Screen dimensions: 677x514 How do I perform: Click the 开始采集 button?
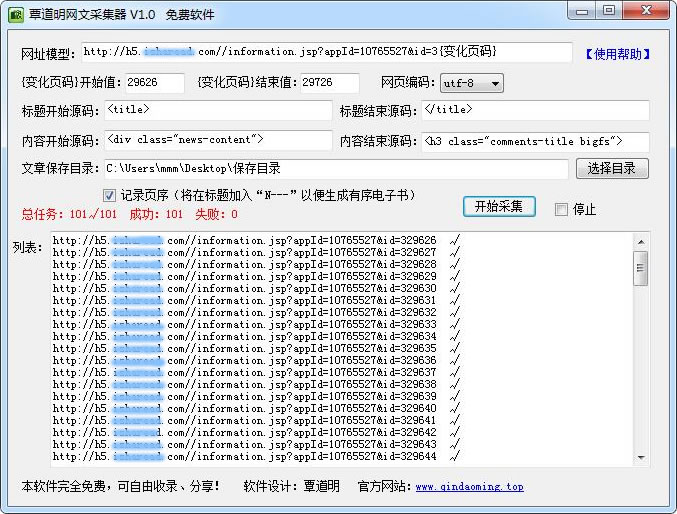499,207
